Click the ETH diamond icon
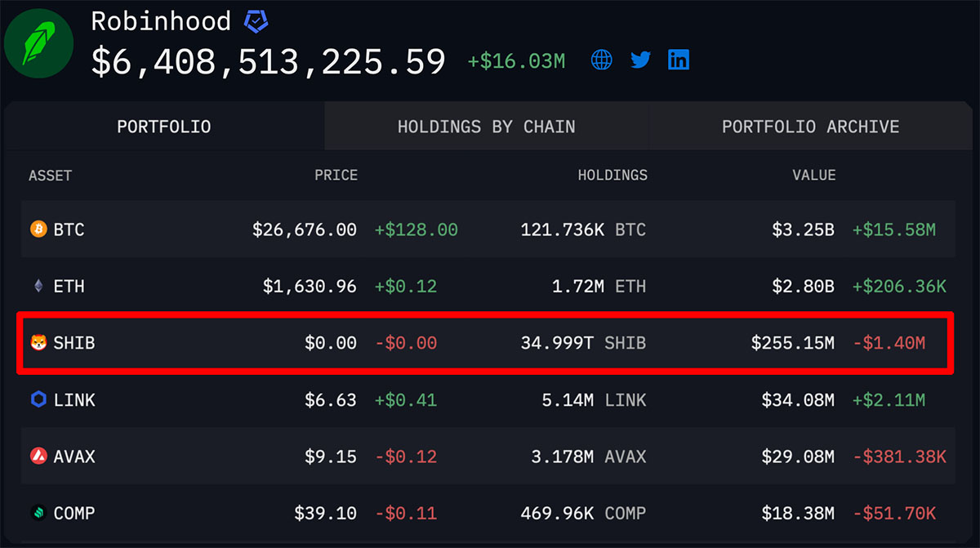The image size is (980, 548). (x=38, y=287)
